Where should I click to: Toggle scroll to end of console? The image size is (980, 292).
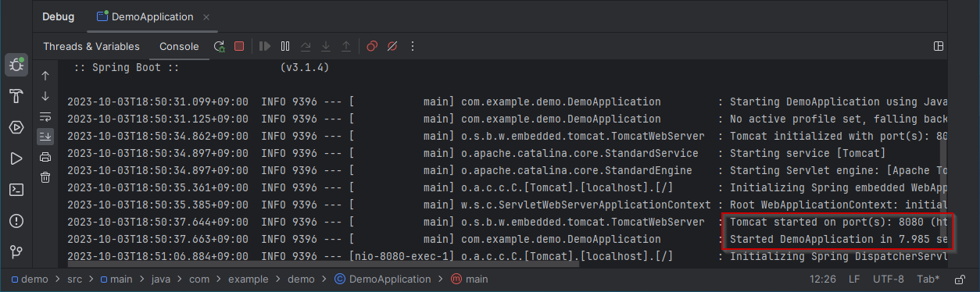coord(45,137)
